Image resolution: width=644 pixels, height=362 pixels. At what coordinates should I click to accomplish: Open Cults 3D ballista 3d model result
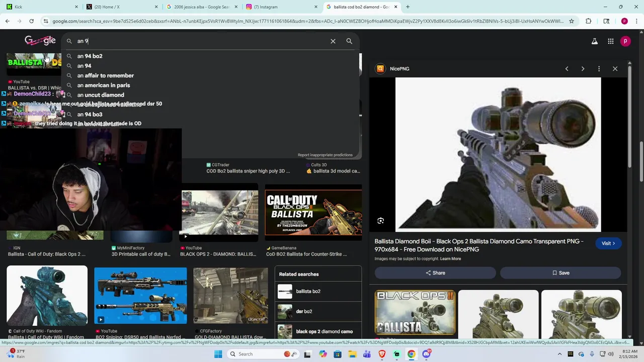(x=333, y=168)
